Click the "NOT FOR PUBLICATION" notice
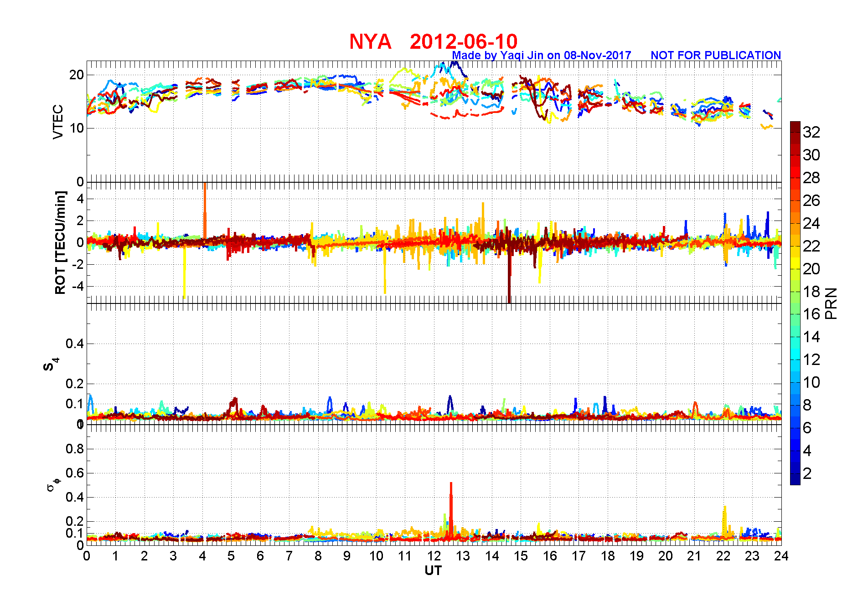 (716, 55)
